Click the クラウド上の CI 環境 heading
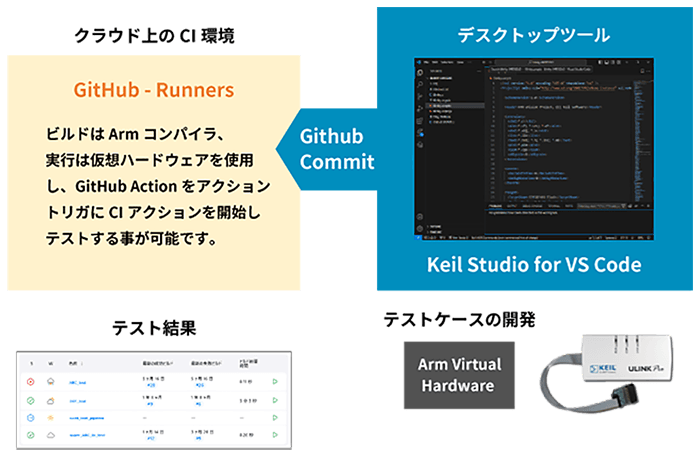 pos(154,36)
